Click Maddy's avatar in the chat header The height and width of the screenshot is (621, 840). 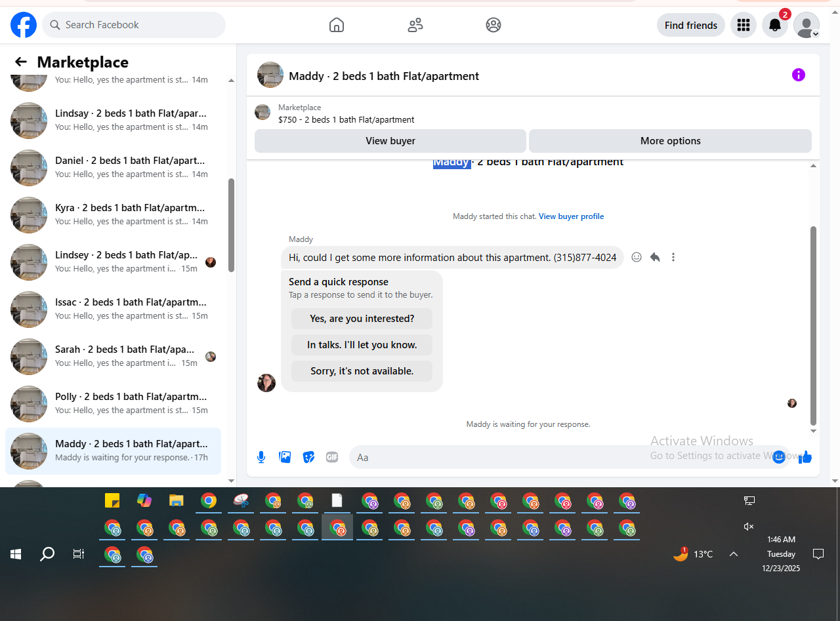coord(270,75)
